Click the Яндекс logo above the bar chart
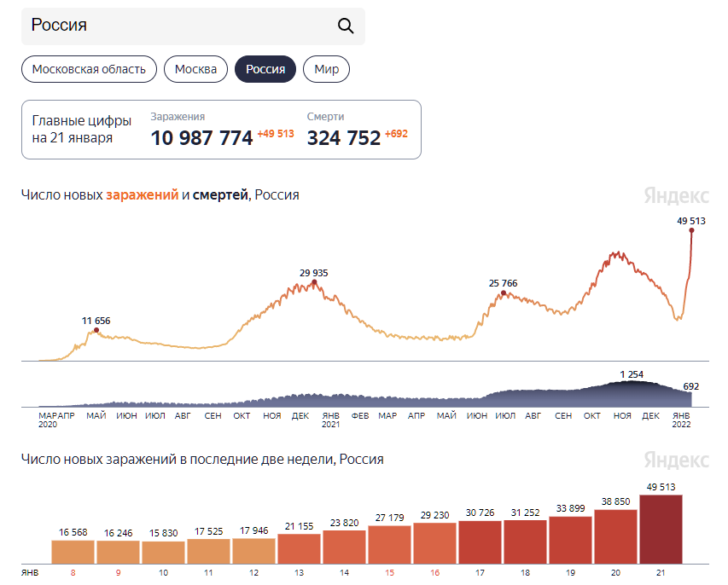The width and height of the screenshot is (728, 585). click(x=676, y=460)
